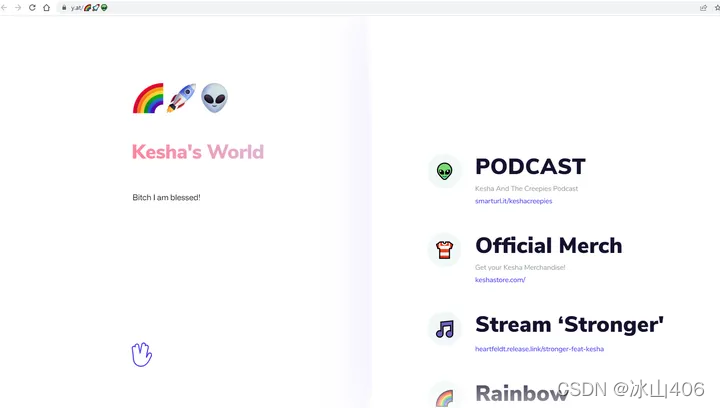Viewport: 720px width, 408px height.
Task: Open the Official Merch heading
Action: pos(549,246)
